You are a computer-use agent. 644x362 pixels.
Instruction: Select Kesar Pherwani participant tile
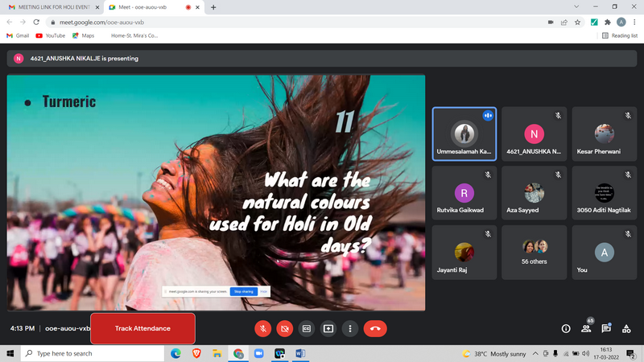coord(605,134)
